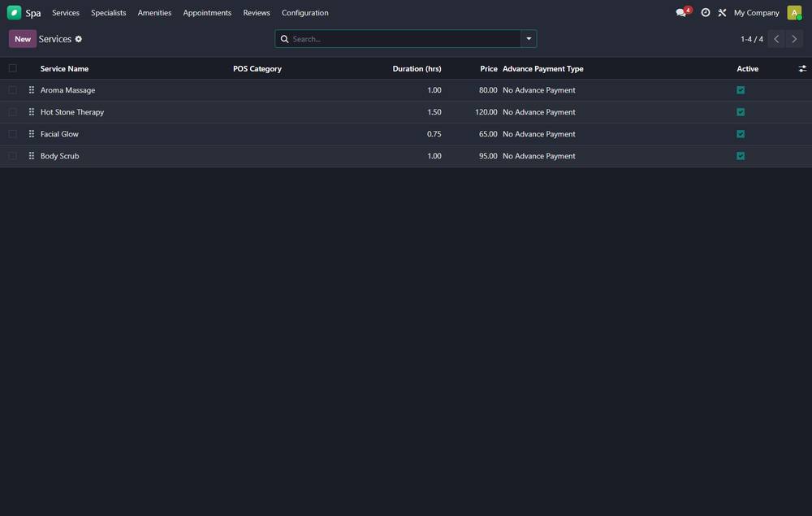This screenshot has width=812, height=516.
Task: Click the 120.00 price cell
Action: 486,112
